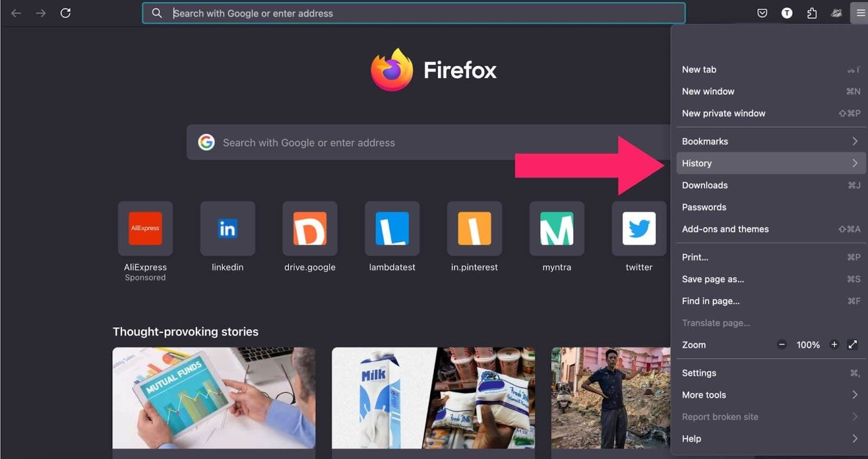Click Report broken site entry
This screenshot has width=868, height=459.
tap(771, 417)
